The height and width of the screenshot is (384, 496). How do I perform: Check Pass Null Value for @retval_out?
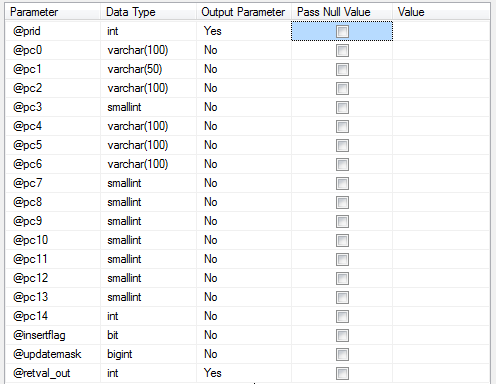(x=342, y=373)
